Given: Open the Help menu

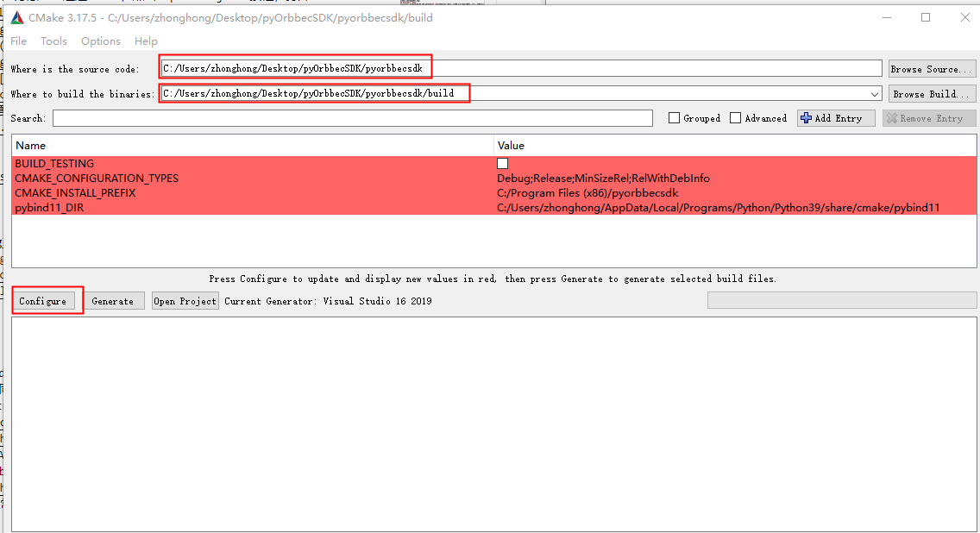Looking at the screenshot, I should tap(146, 41).
